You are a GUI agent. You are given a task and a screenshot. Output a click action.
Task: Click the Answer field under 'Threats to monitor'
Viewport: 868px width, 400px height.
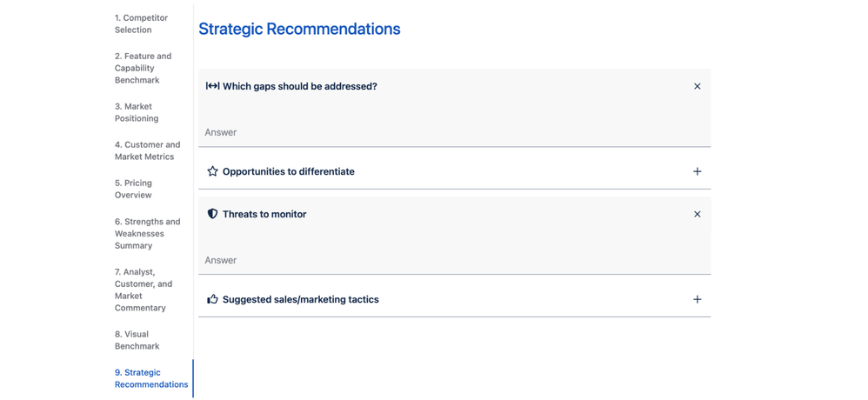(x=454, y=260)
